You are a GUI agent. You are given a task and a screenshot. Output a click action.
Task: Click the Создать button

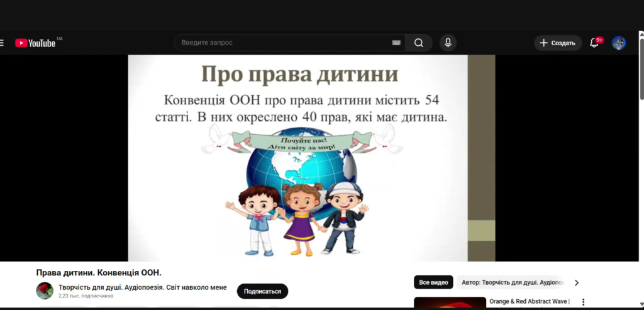coord(558,43)
